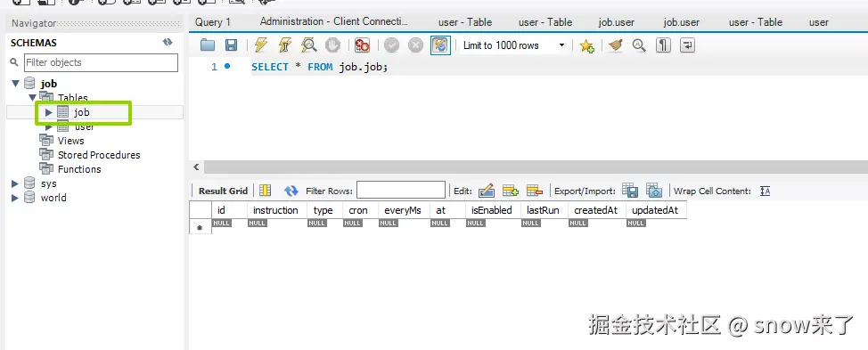
Task: Toggle wrap cell content
Action: point(766,191)
